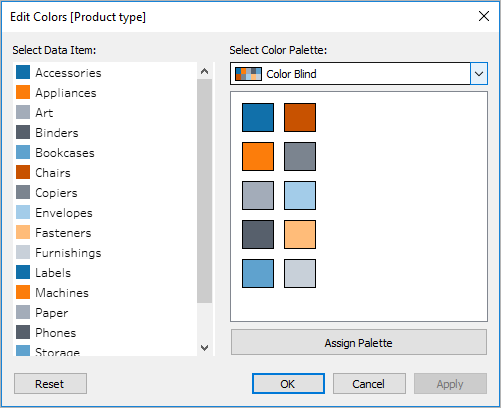The width and height of the screenshot is (501, 408).
Task: Pick the burnt orange palette swatch
Action: pos(300,117)
